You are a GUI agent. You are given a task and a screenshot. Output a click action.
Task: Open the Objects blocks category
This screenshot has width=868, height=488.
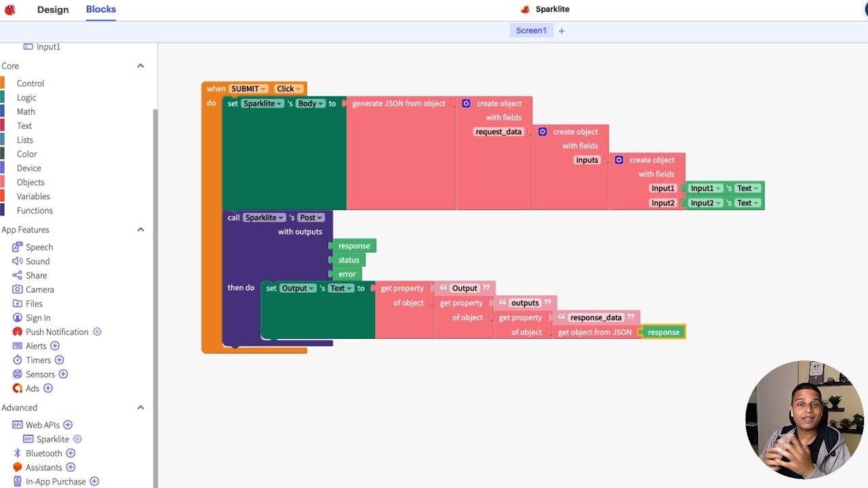[x=31, y=182]
